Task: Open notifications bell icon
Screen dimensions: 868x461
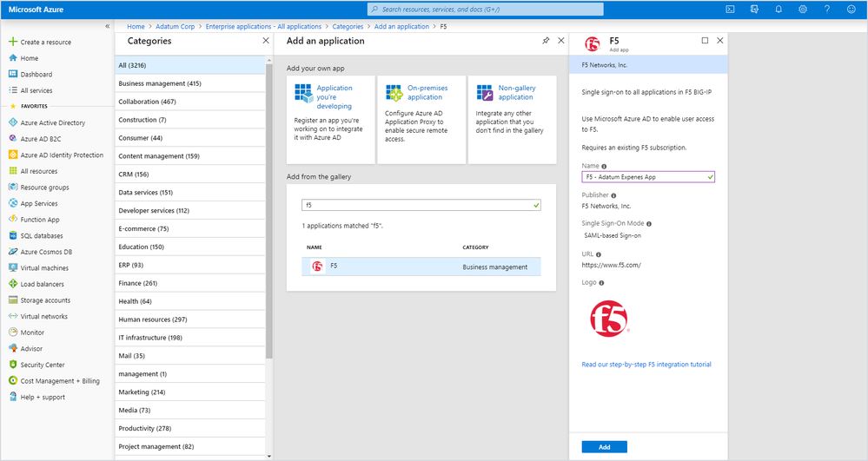Action: pyautogui.click(x=779, y=10)
